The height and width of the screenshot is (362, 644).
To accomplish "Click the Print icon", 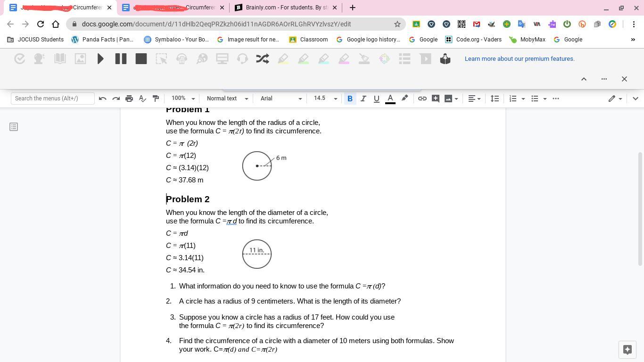I will pos(129,99).
